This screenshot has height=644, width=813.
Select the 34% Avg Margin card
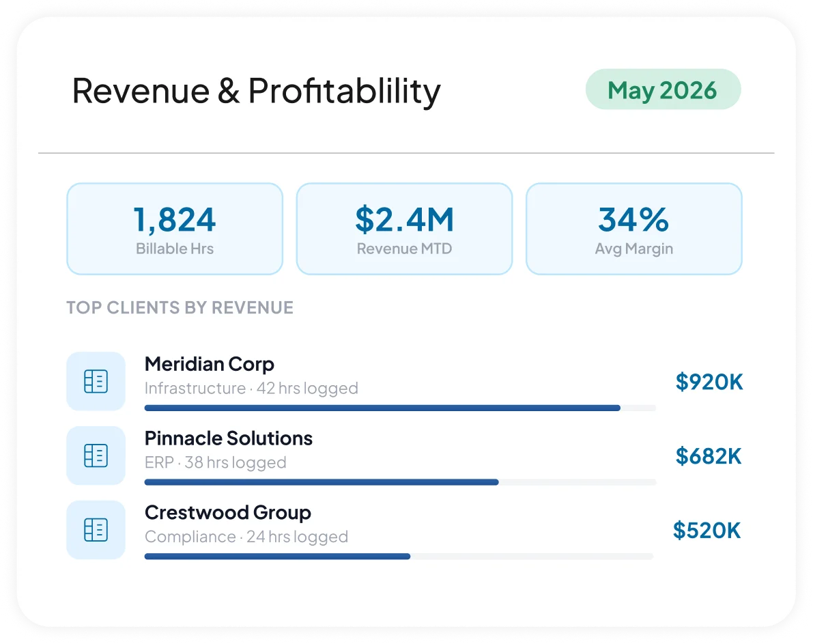click(634, 229)
